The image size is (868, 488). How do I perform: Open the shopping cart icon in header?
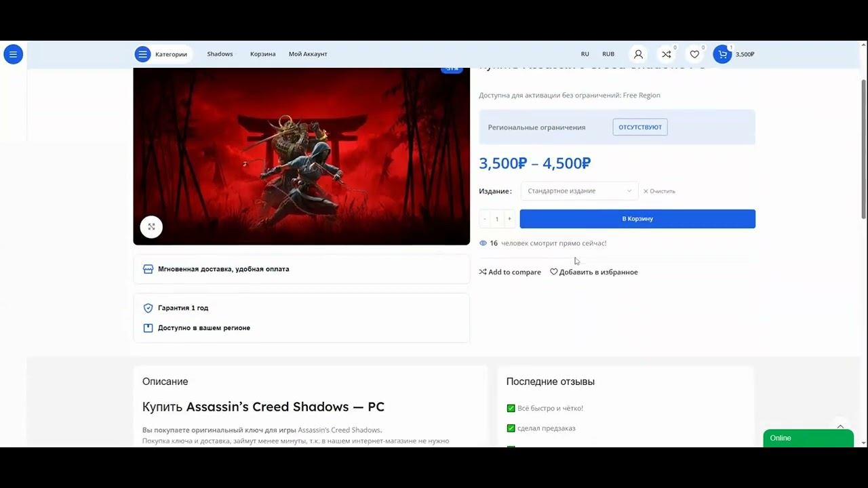722,54
